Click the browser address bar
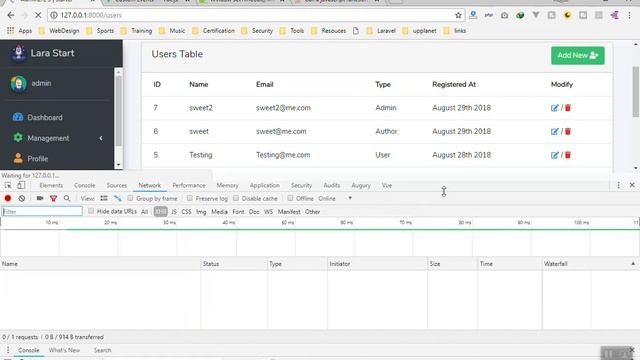640x360 pixels. coord(253,15)
